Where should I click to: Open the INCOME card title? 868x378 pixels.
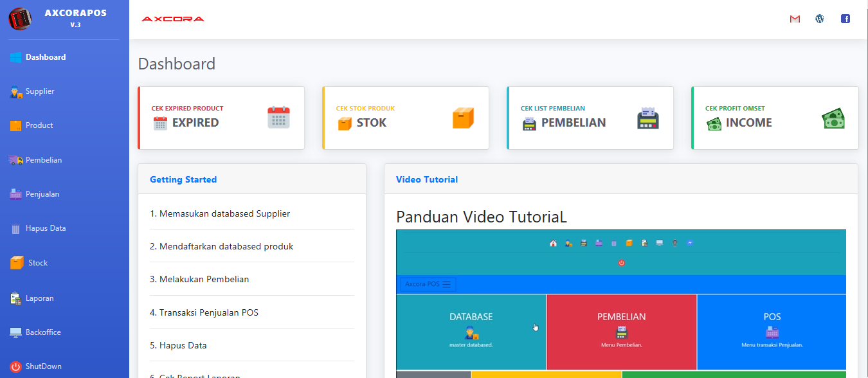click(x=749, y=123)
